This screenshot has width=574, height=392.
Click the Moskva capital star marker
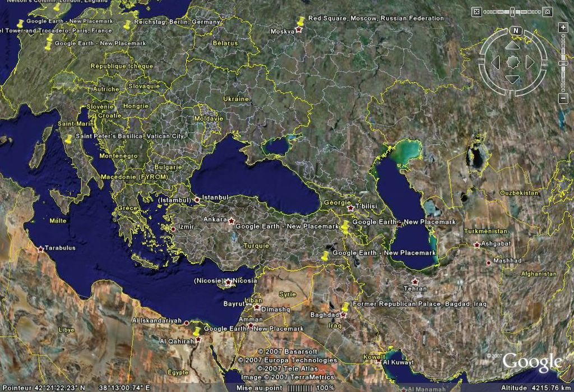pos(299,29)
